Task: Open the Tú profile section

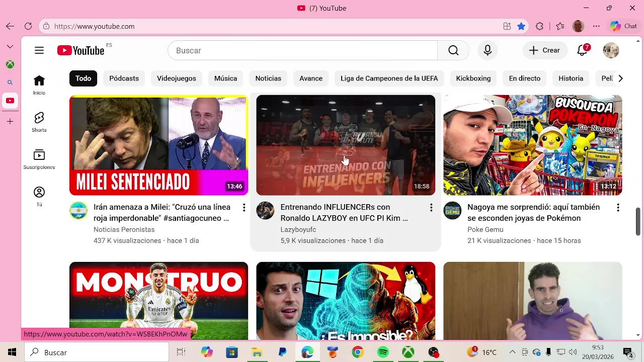Action: click(39, 196)
